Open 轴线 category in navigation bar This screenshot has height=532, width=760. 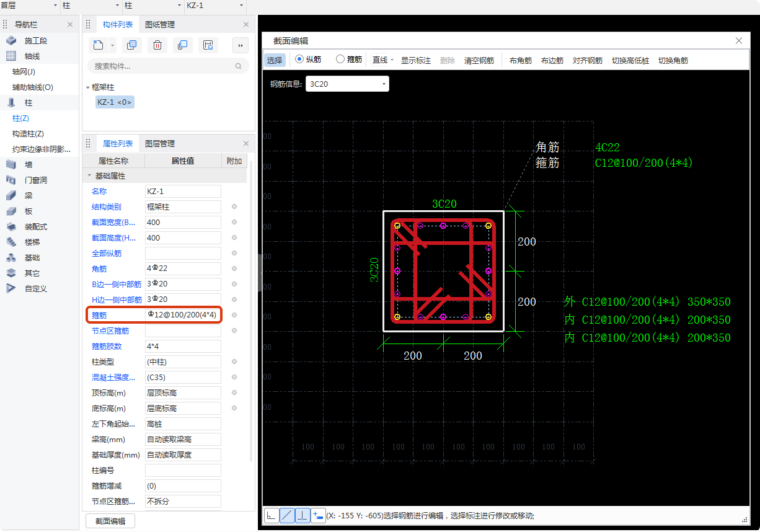point(32,56)
